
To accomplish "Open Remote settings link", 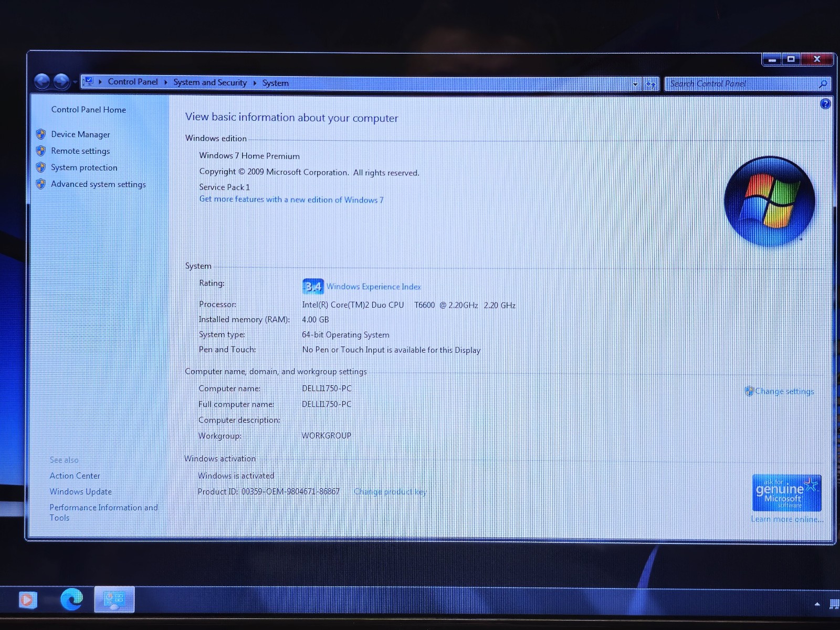I will tap(80, 151).
